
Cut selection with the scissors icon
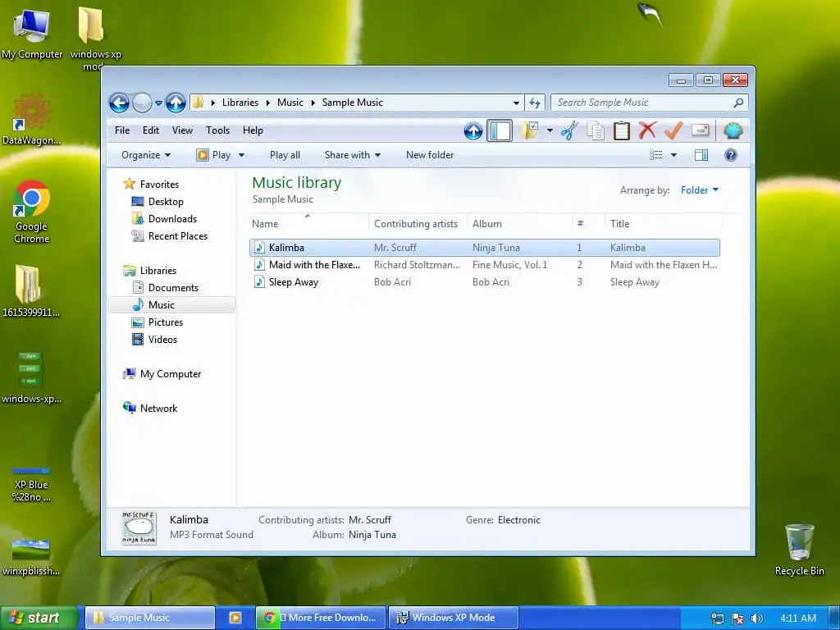pos(569,130)
